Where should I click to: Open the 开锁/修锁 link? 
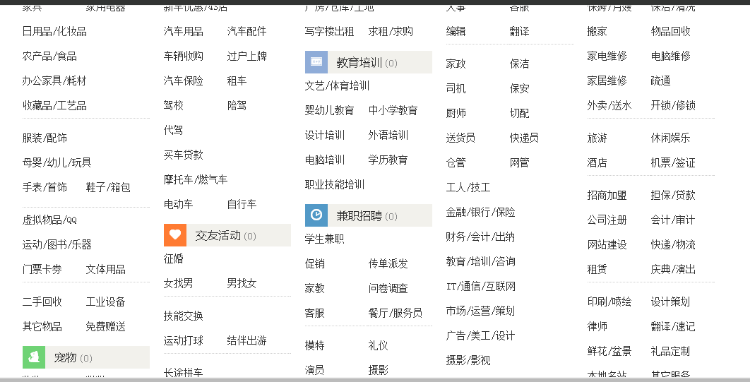[673, 105]
